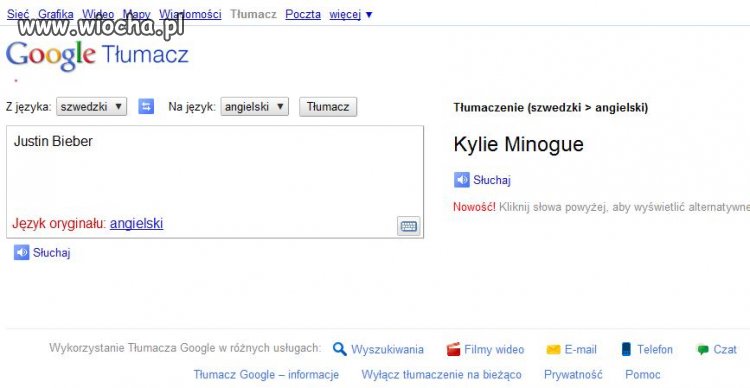Click the Filmy wideo clapperboard icon
This screenshot has height=388, width=750.
click(x=453, y=349)
